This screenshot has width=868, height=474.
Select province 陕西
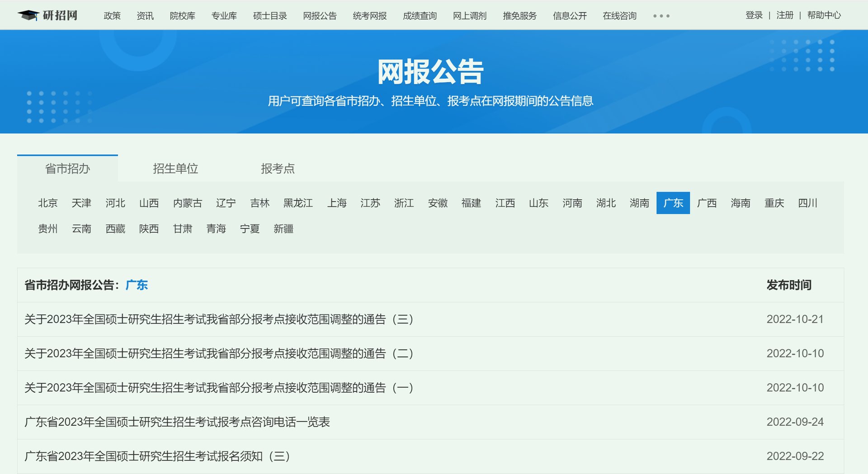coord(149,229)
